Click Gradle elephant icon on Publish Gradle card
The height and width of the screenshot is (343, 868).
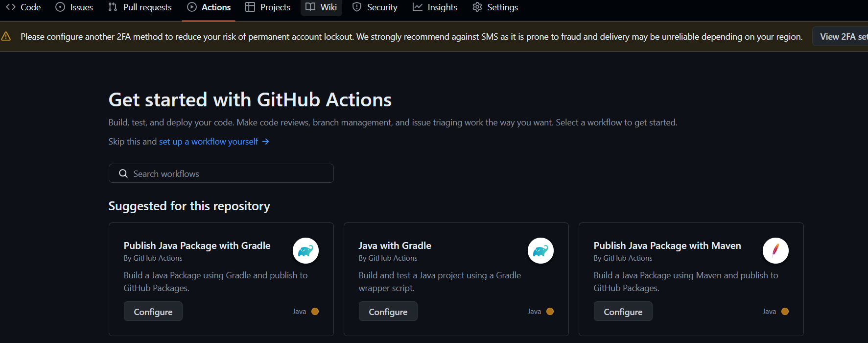(x=305, y=251)
